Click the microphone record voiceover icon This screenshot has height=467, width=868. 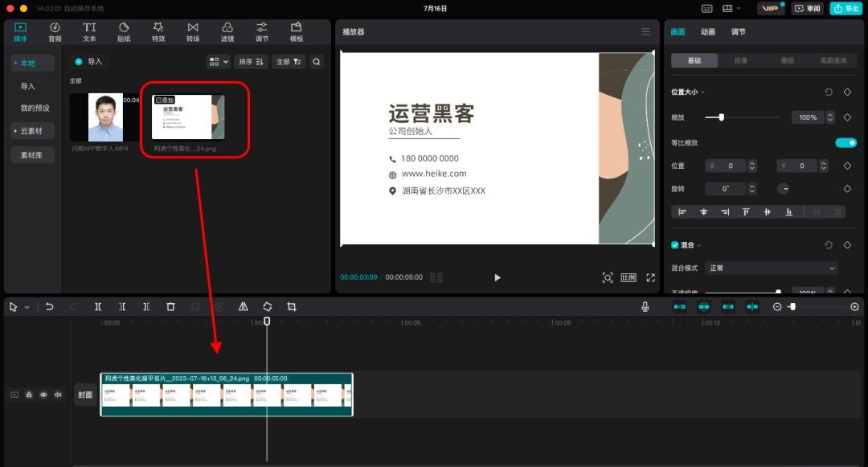645,307
